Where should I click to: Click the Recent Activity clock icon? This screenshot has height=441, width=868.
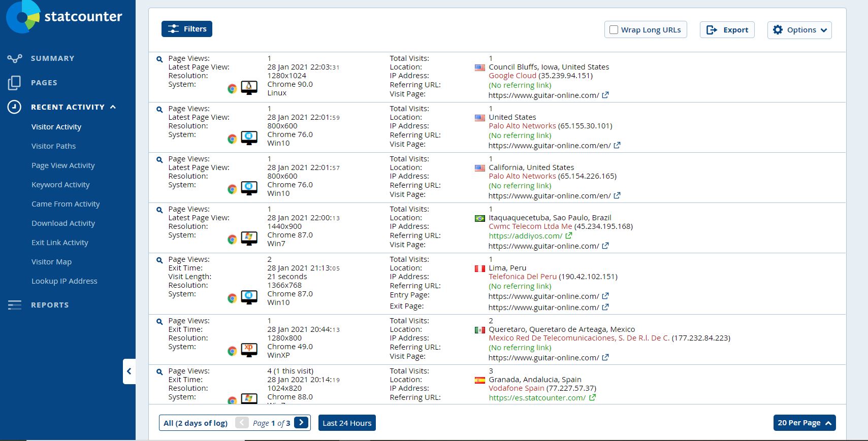point(14,107)
